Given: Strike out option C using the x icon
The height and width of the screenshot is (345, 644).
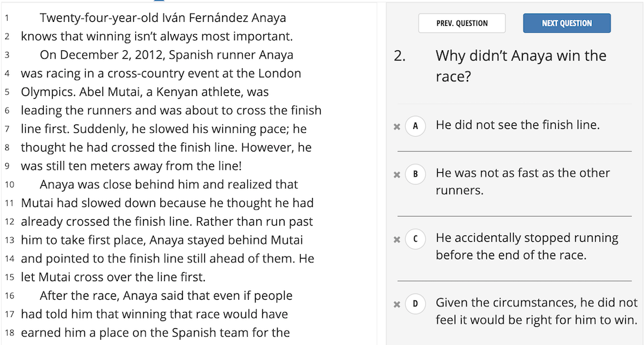Looking at the screenshot, I should click(397, 240).
